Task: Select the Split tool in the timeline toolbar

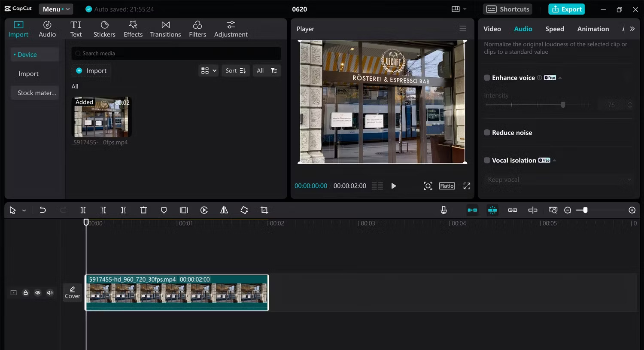Action: 83,210
